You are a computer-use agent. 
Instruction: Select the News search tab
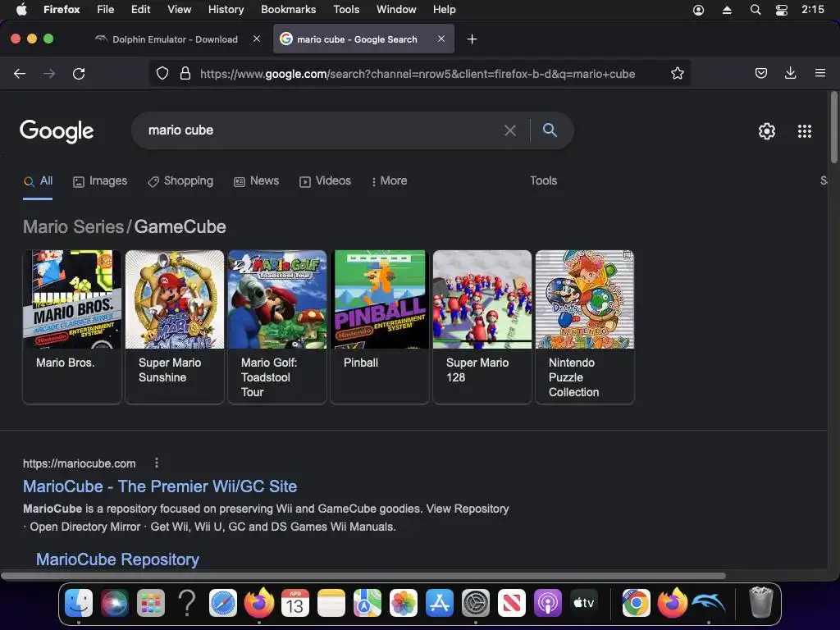[256, 181]
